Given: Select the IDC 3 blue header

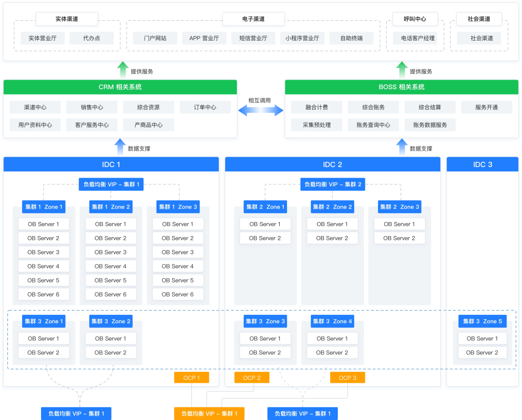Looking at the screenshot, I should 482,164.
